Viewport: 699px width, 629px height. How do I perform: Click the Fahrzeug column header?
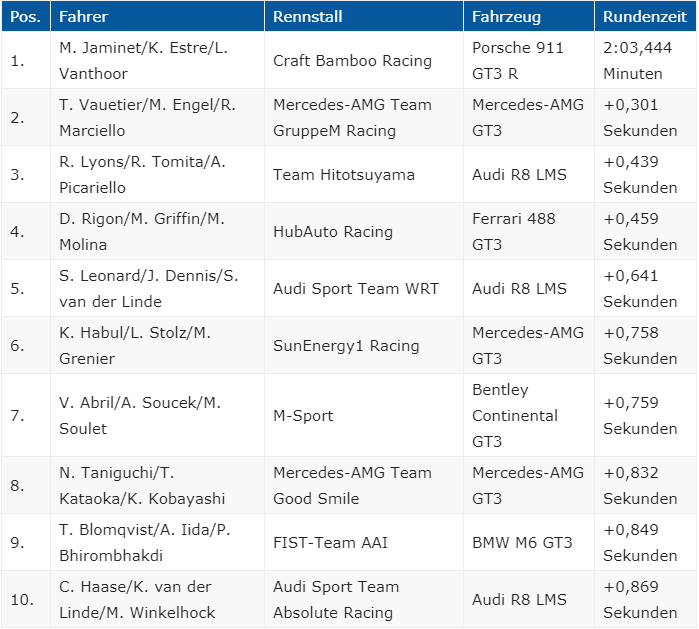coord(529,16)
